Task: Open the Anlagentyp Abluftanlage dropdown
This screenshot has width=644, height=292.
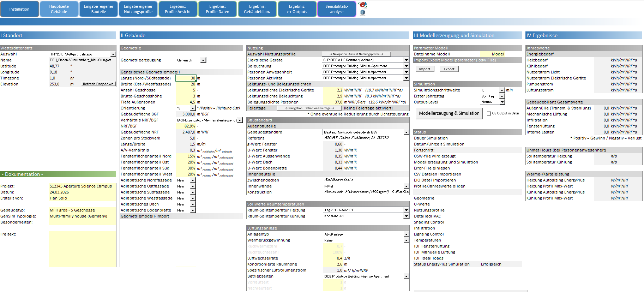Action: point(406,234)
